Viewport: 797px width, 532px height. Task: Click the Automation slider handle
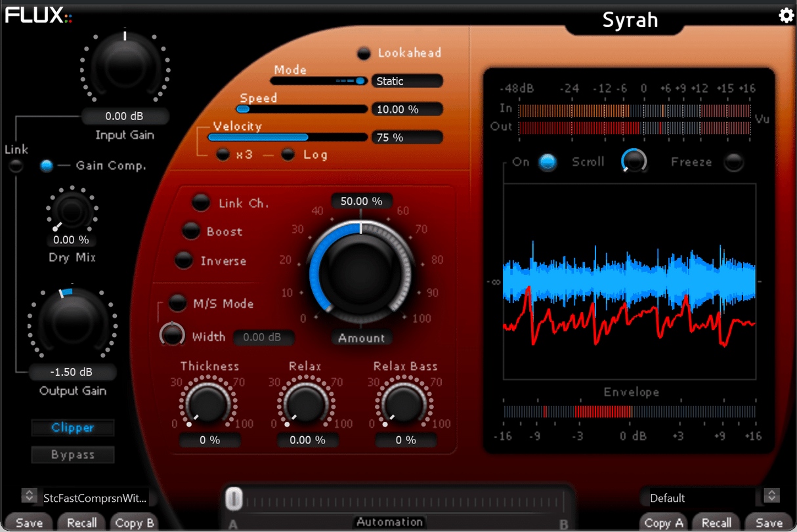[234, 499]
